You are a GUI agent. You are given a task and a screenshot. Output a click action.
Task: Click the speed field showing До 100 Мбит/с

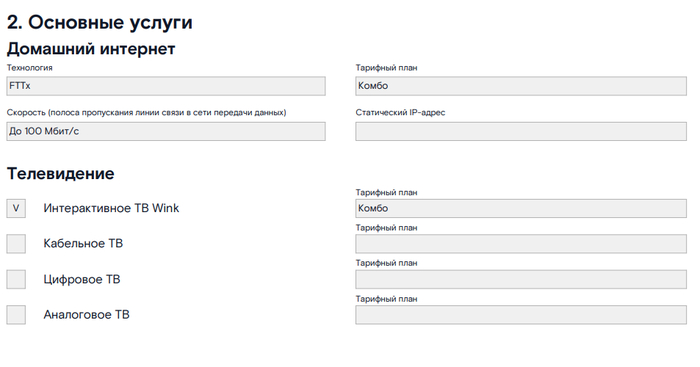[166, 132]
